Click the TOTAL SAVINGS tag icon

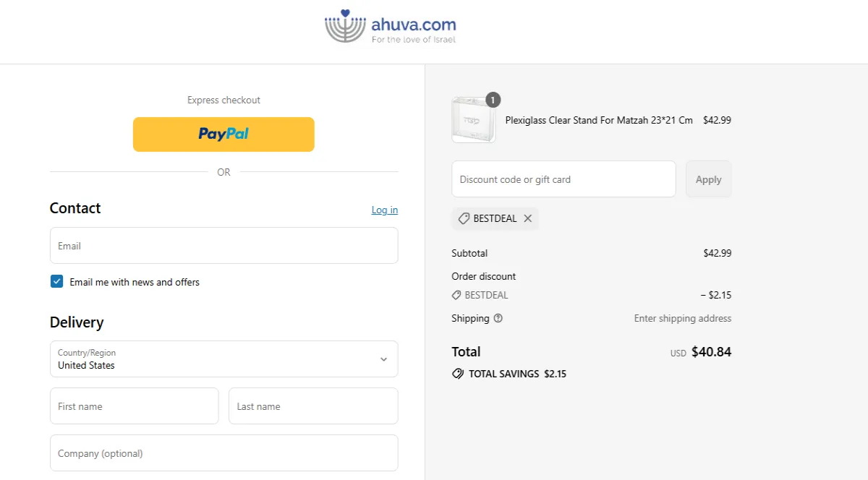pyautogui.click(x=457, y=373)
